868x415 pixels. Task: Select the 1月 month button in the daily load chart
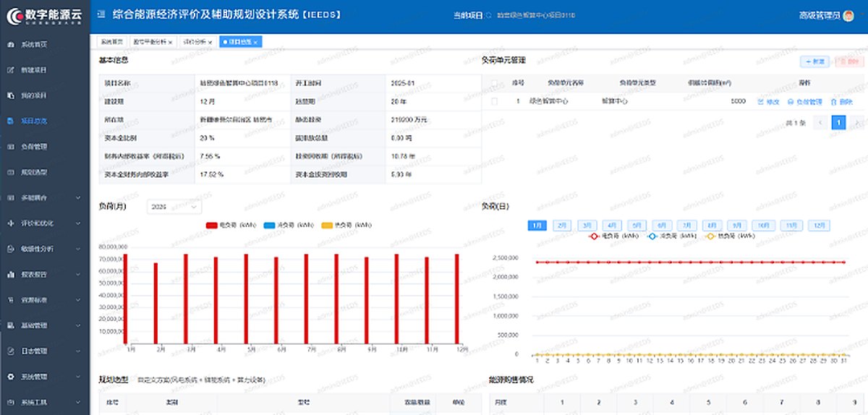click(x=537, y=226)
